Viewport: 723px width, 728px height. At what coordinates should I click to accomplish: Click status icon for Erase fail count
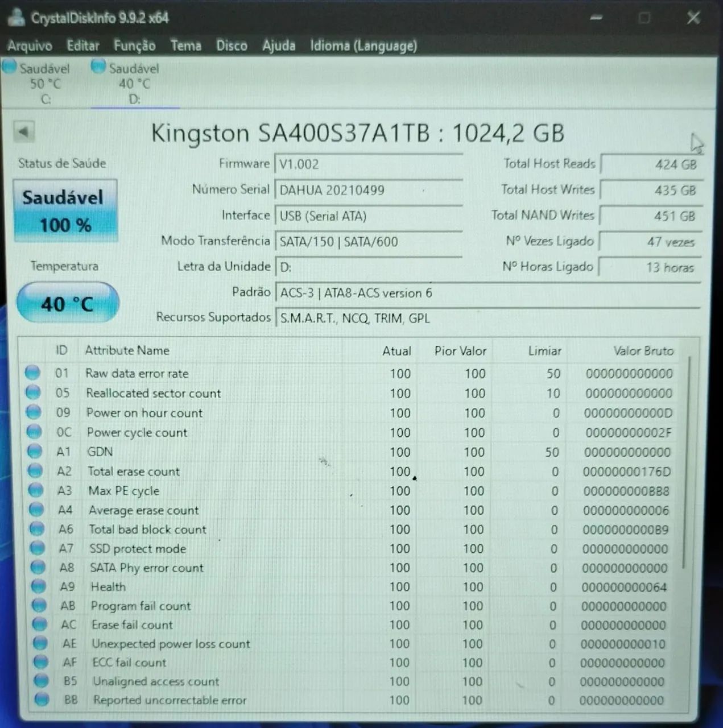[x=40, y=624]
